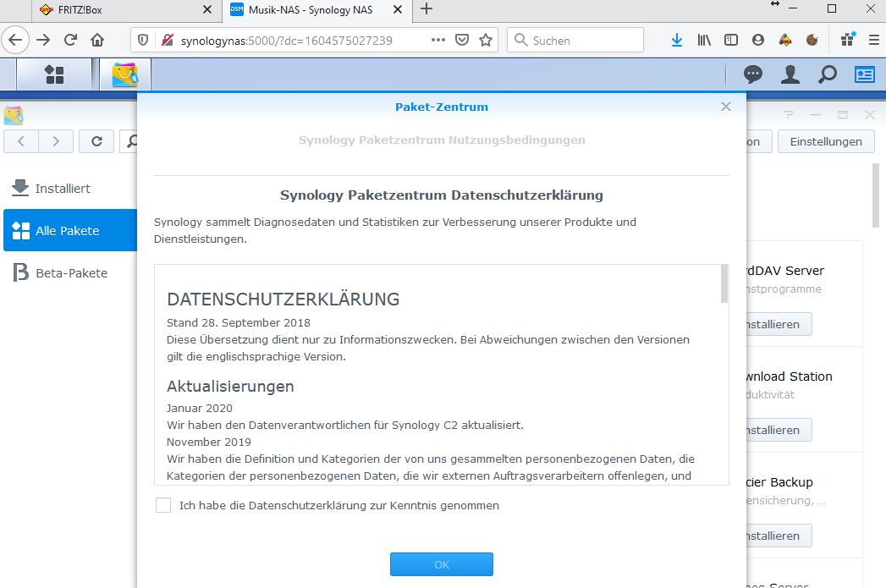Close the Musik-NAS browser tab
The image size is (886, 588).
[398, 9]
